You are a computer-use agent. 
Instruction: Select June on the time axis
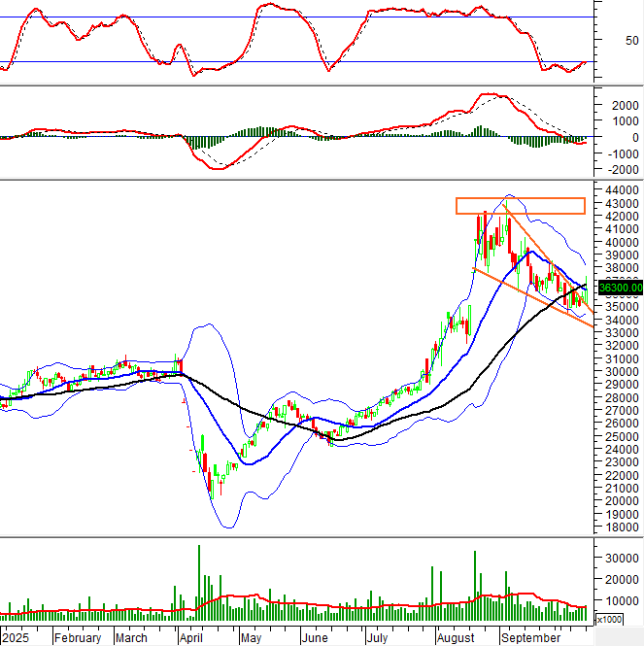click(314, 638)
